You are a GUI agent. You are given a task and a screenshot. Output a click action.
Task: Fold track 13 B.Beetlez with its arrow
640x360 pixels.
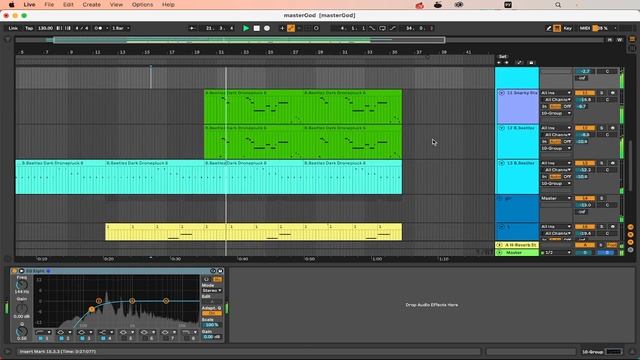click(x=501, y=163)
